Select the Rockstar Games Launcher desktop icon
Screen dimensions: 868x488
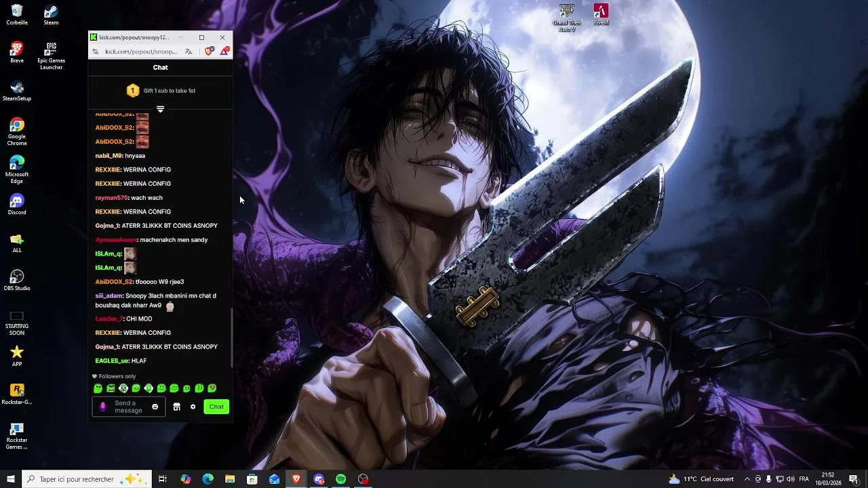click(17, 434)
